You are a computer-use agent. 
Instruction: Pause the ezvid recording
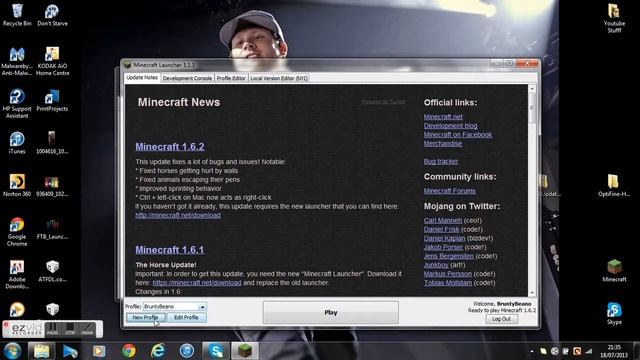click(x=52, y=329)
